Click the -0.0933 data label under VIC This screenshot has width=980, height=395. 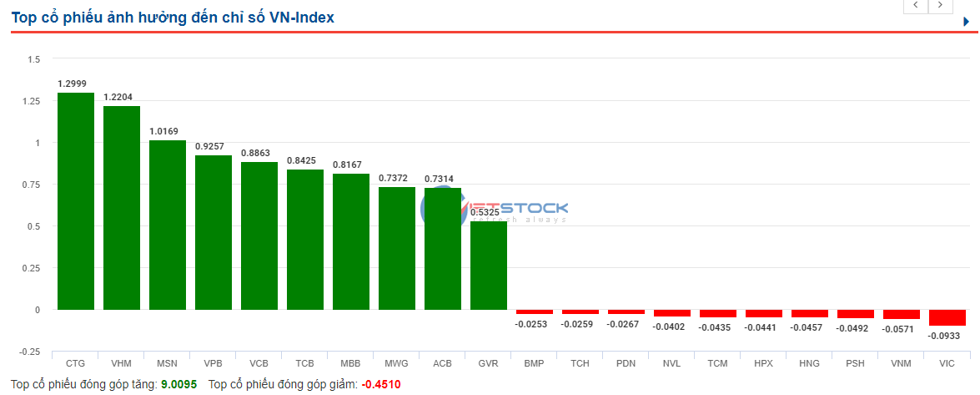click(943, 335)
